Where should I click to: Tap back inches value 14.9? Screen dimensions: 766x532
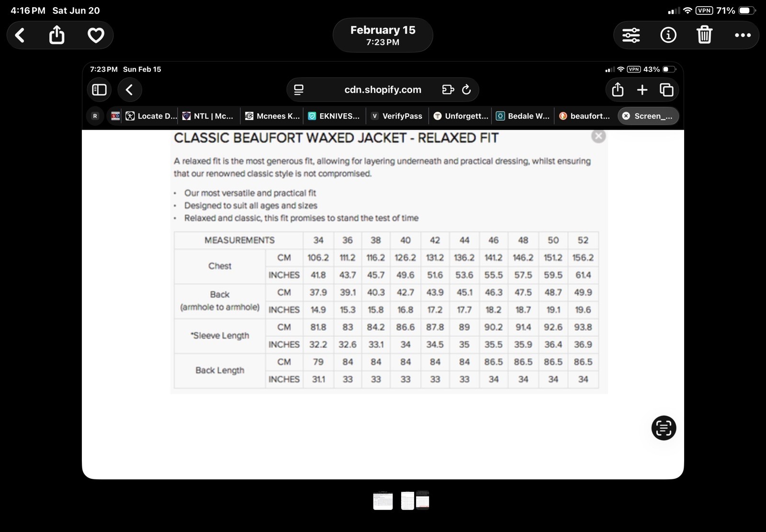[318, 310]
